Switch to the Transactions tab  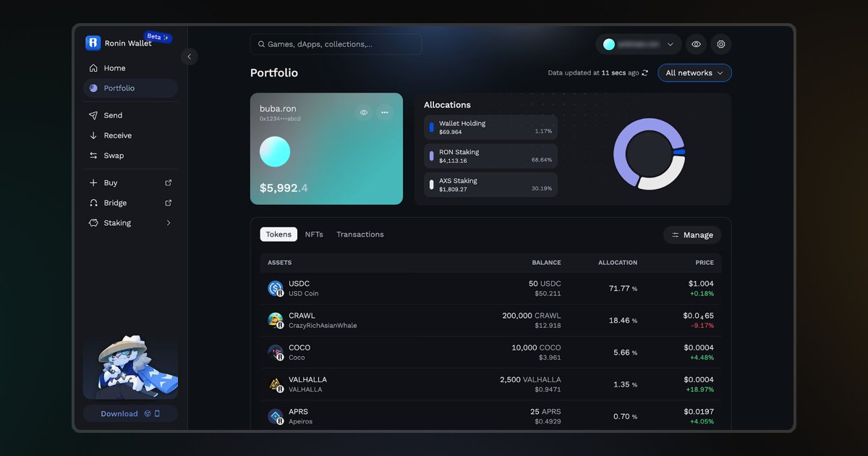click(x=360, y=235)
